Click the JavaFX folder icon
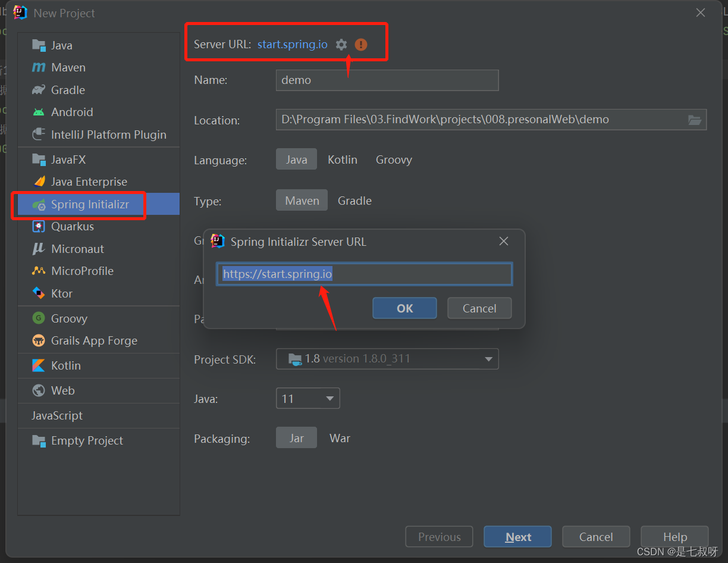The width and height of the screenshot is (728, 563). pos(39,159)
